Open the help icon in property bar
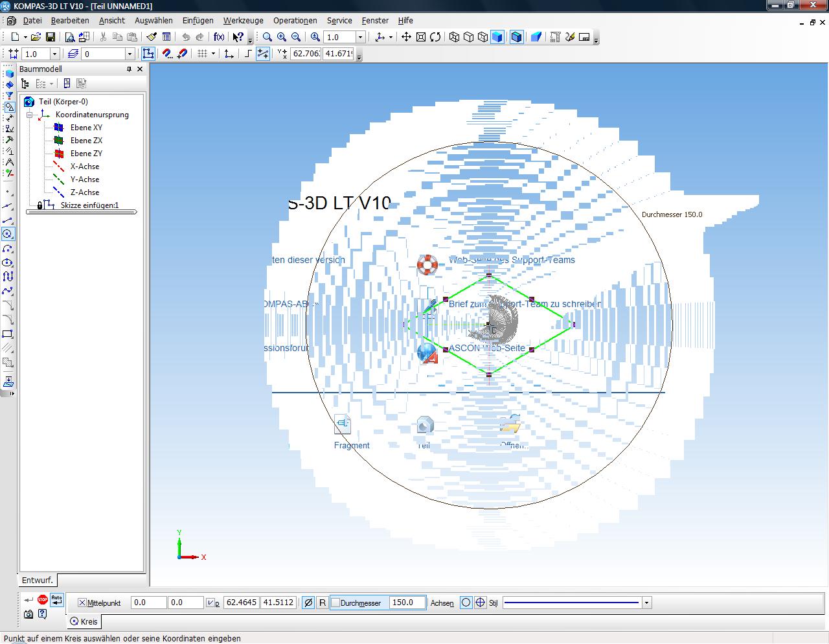The image size is (829, 644). [43, 614]
